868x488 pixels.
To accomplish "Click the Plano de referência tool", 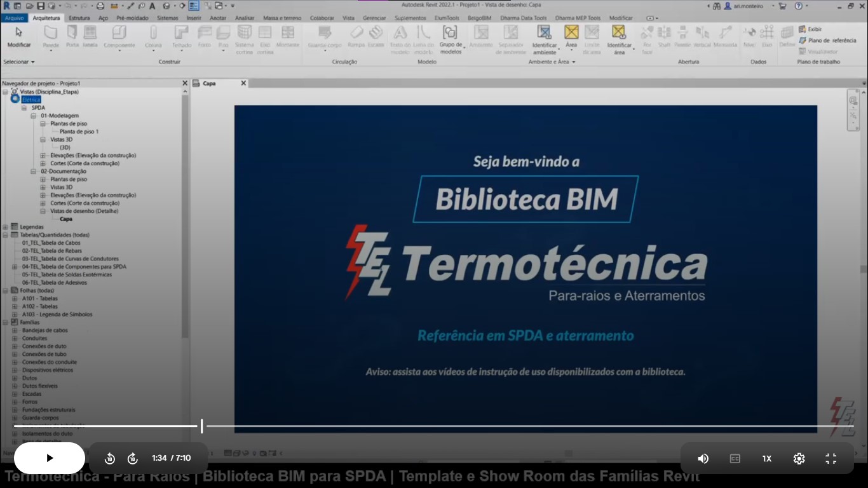I will point(827,40).
